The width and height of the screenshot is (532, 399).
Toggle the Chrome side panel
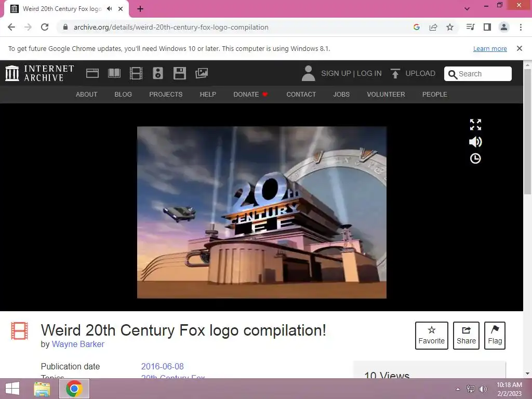click(487, 27)
